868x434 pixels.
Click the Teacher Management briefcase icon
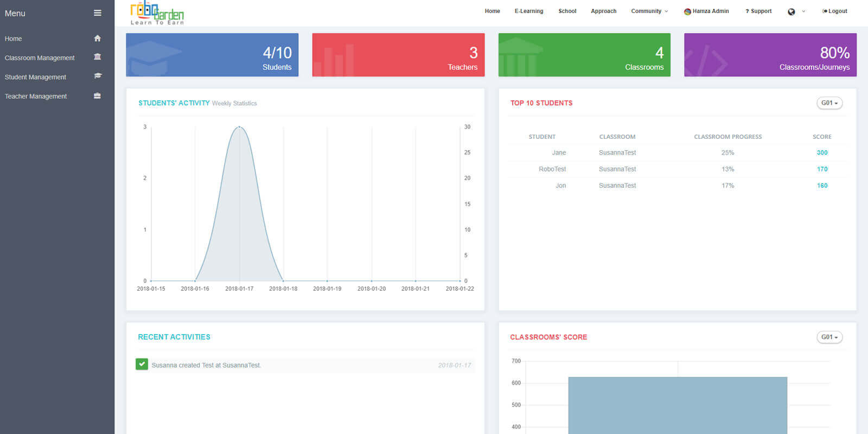pyautogui.click(x=98, y=96)
